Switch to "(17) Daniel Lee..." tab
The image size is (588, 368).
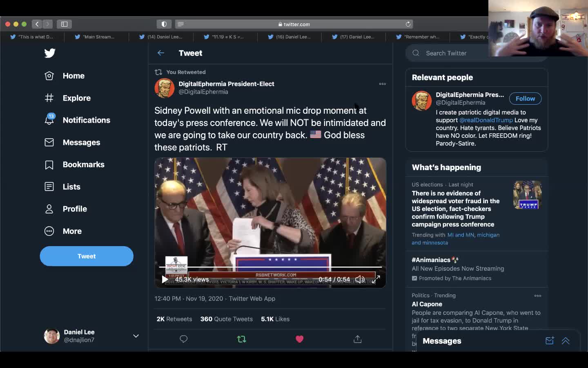click(x=354, y=37)
